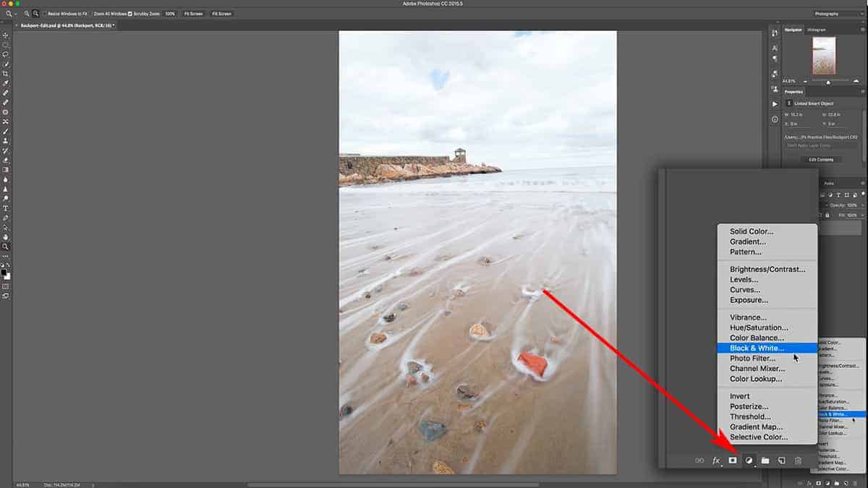Choose Black & White in enlarged menu

tap(767, 348)
